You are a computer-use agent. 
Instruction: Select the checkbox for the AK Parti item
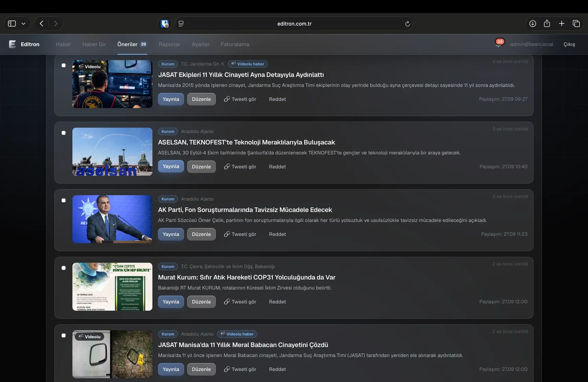coord(64,200)
